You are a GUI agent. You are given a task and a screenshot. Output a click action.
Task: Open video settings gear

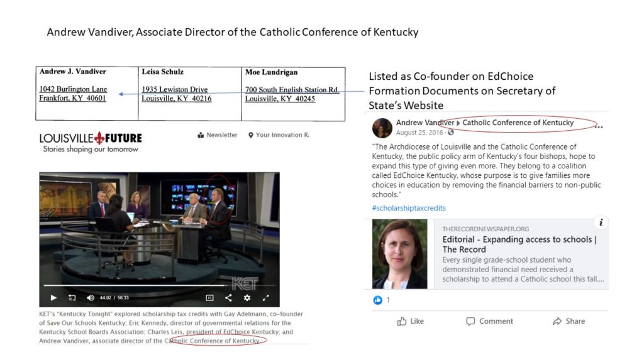pos(247,297)
